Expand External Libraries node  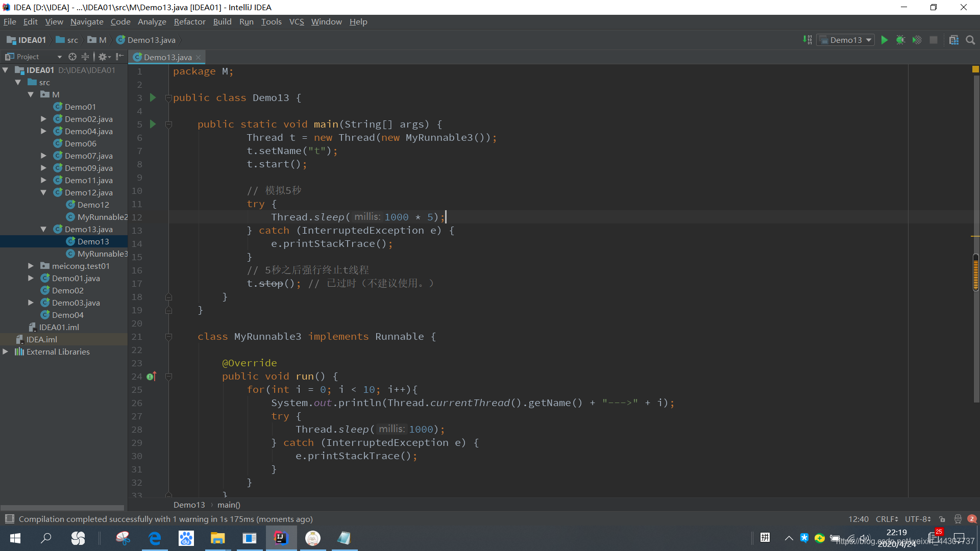point(5,352)
